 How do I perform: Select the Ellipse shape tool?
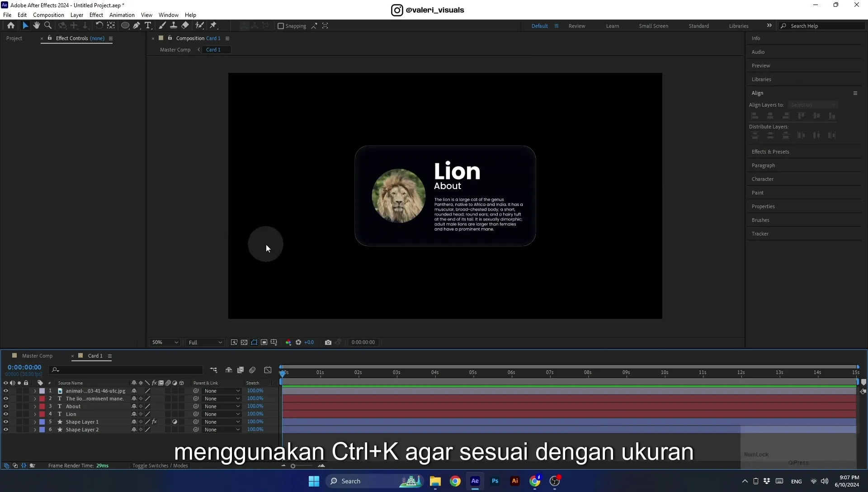tap(125, 26)
